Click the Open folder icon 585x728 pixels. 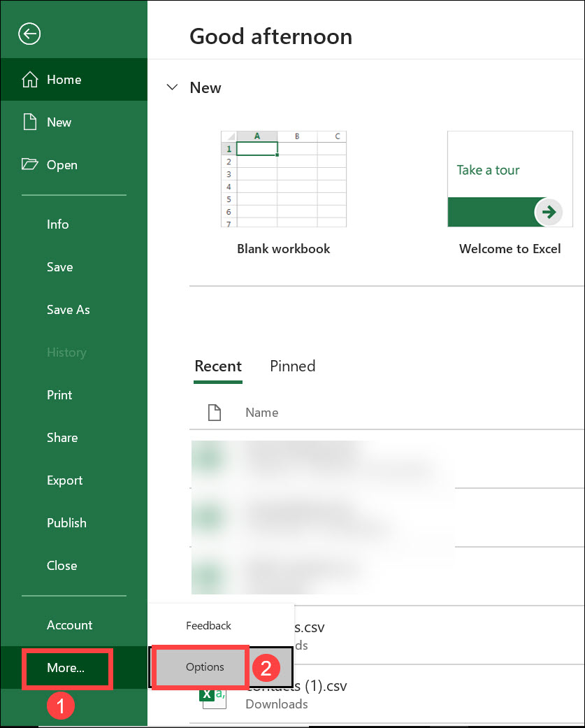pos(29,164)
